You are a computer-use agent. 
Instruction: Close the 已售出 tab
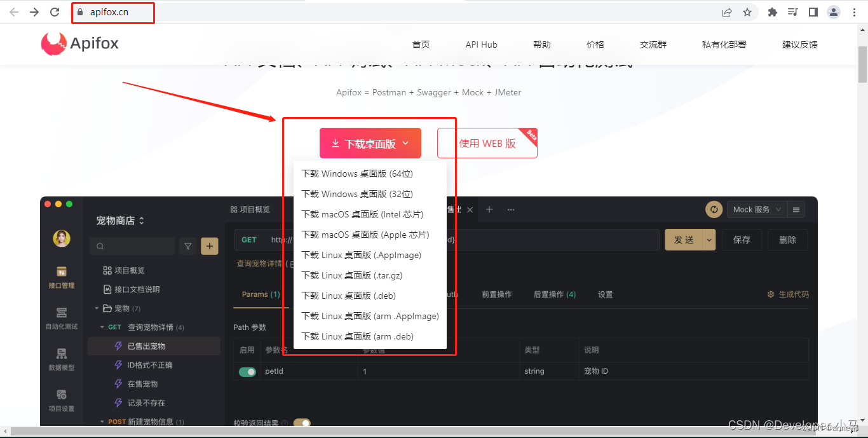tap(470, 210)
